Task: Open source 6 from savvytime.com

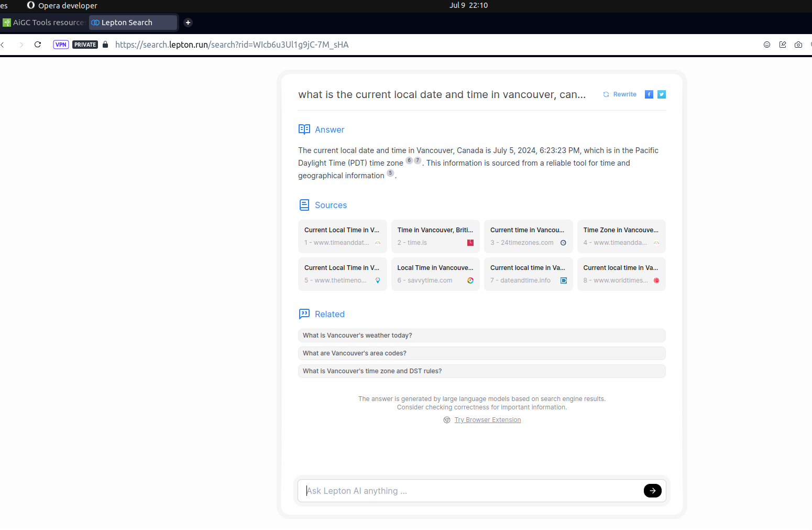Action: (435, 274)
